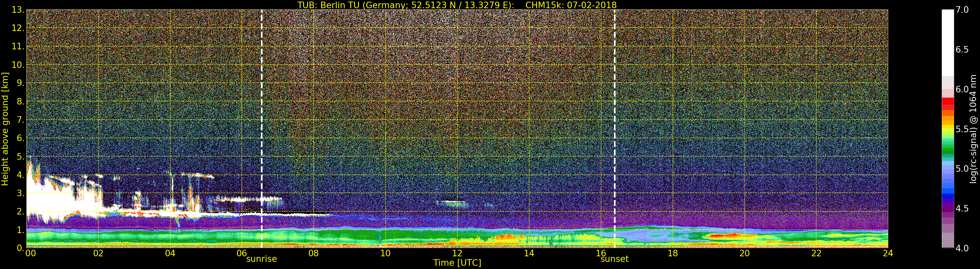Click the '10' tick on the time axis
980x269 pixels.
385,253
